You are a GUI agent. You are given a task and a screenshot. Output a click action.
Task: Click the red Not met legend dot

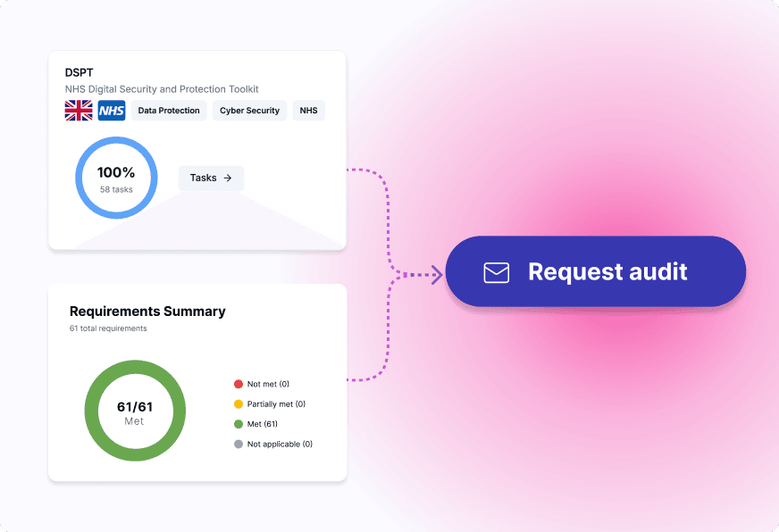[x=239, y=384]
